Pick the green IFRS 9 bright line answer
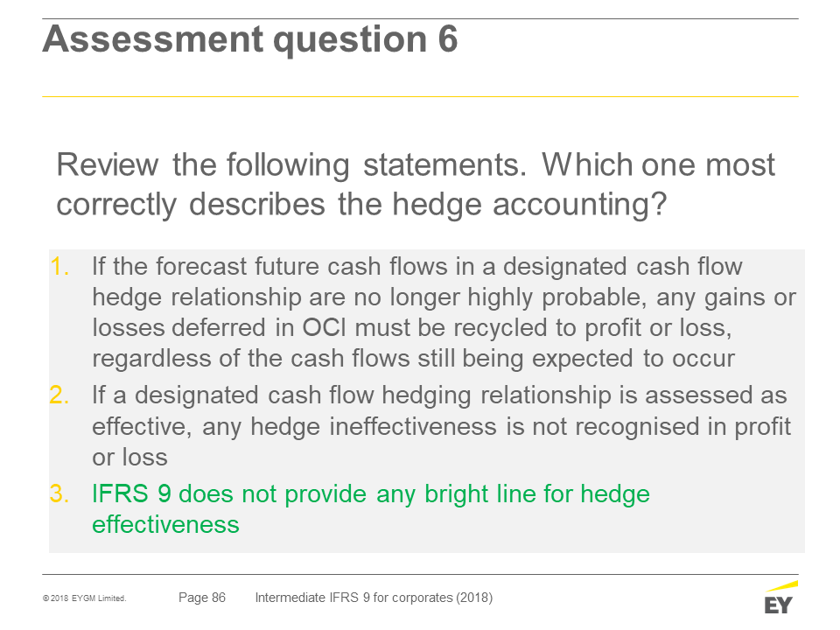The image size is (840, 630). point(371,509)
